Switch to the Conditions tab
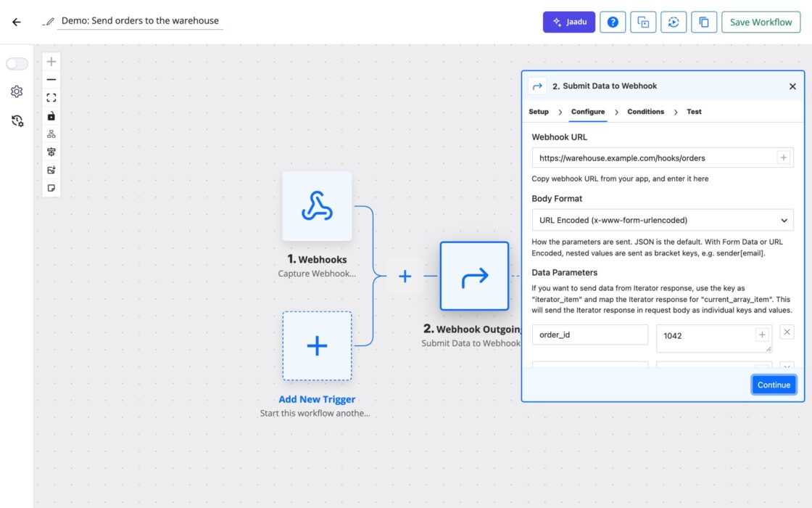Image resolution: width=812 pixels, height=508 pixels. click(645, 112)
